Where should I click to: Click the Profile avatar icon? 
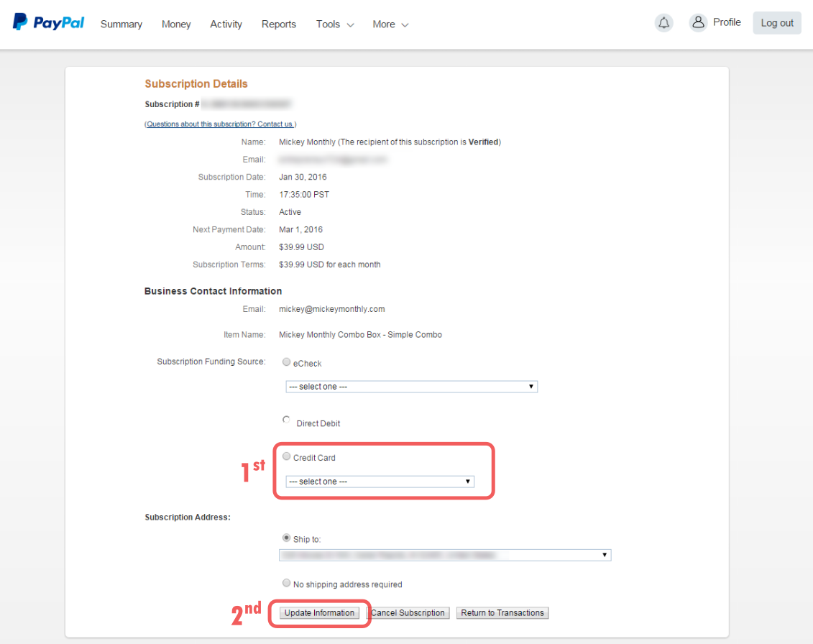coord(698,23)
